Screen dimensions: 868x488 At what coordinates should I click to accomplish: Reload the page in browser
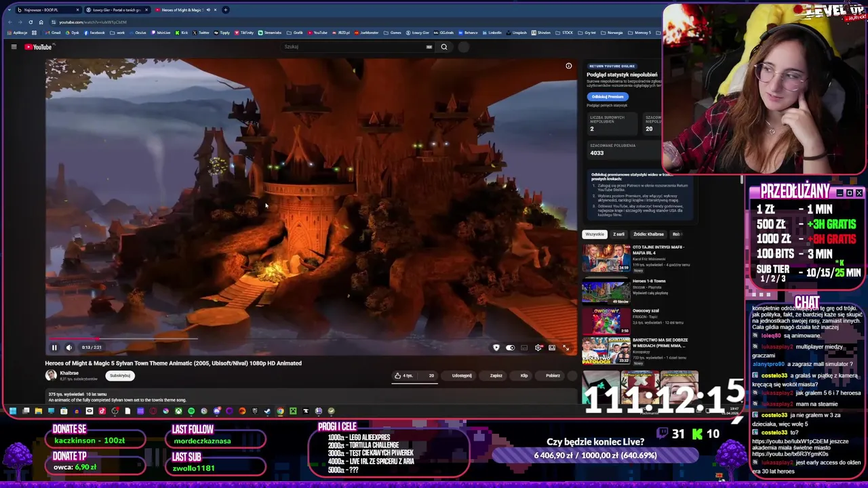point(31,22)
